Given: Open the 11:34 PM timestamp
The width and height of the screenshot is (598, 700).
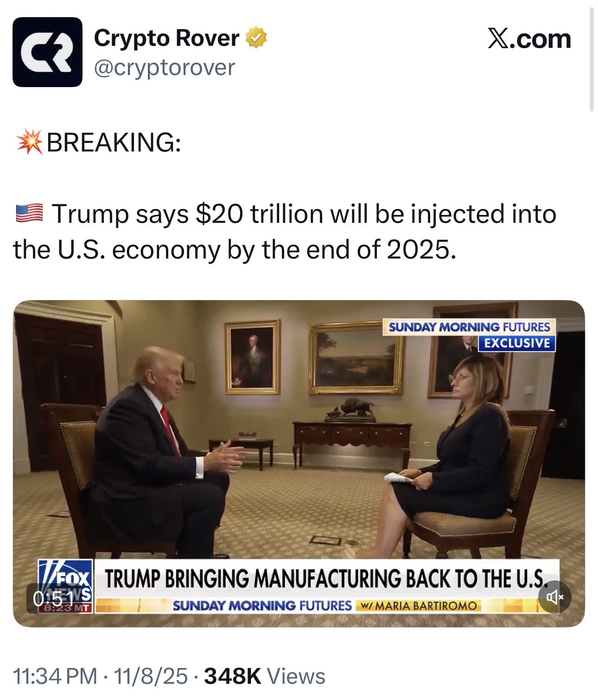Looking at the screenshot, I should 55,676.
